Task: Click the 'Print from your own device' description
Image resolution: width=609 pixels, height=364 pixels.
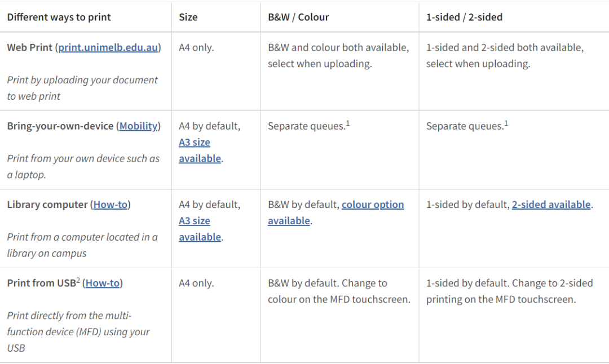Action: pyautogui.click(x=83, y=166)
